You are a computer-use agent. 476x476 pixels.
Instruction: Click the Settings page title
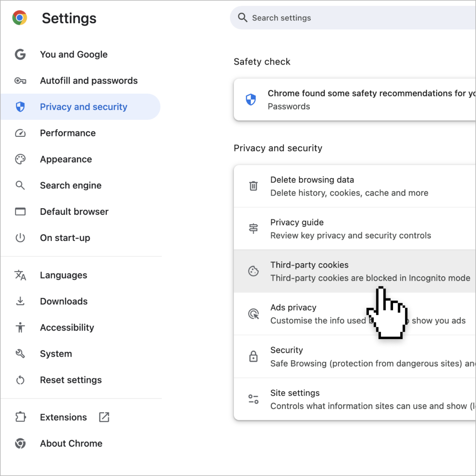point(69,18)
